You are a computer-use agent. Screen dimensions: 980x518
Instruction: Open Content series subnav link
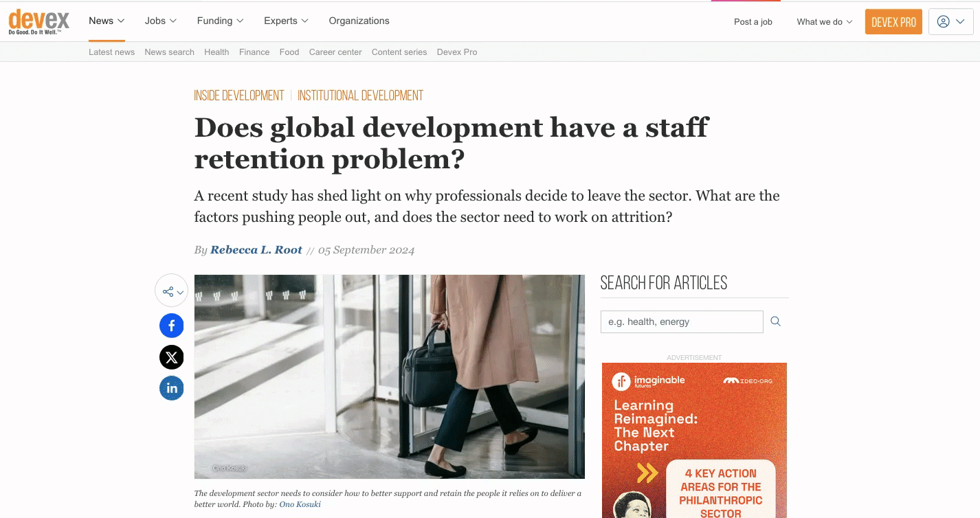coord(399,52)
